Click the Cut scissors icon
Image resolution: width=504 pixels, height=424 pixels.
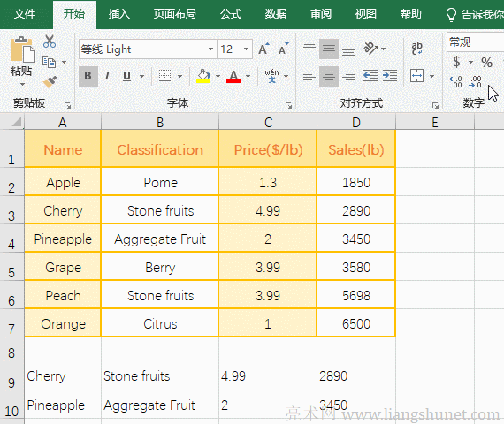(50, 42)
